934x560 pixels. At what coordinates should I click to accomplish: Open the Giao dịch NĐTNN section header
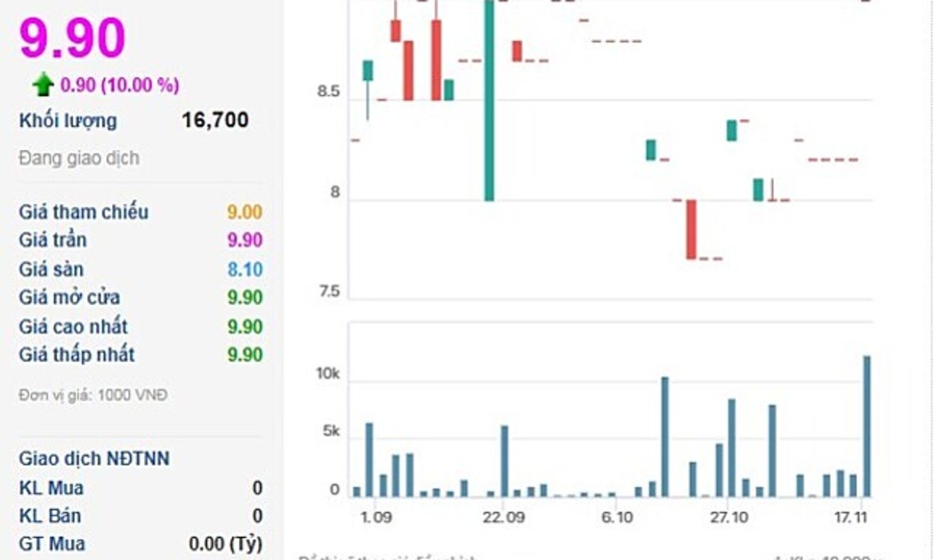click(x=94, y=459)
